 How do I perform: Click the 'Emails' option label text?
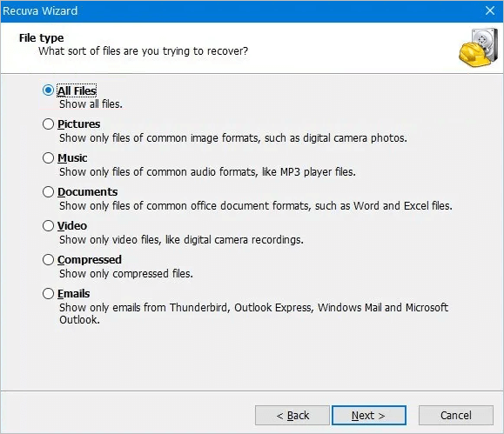(x=74, y=294)
